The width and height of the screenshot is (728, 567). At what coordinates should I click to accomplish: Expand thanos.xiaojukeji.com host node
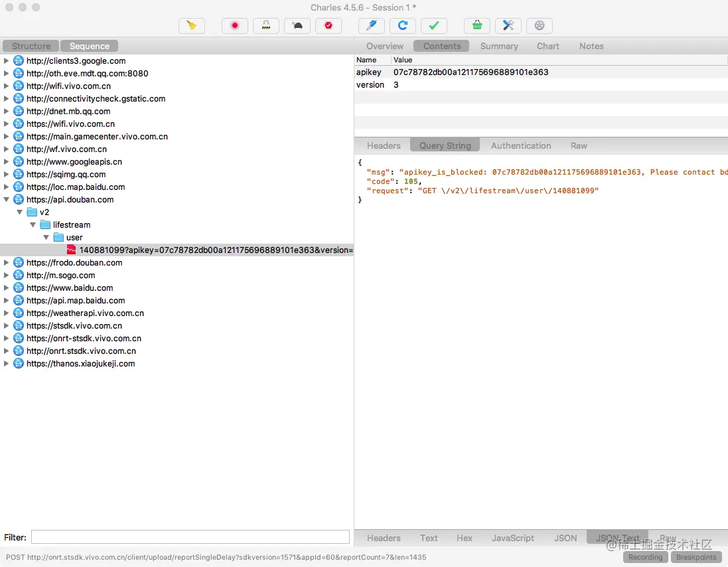coord(6,363)
